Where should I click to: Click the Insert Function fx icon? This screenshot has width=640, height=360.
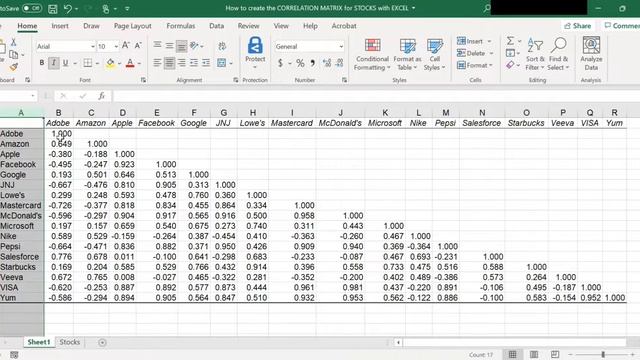tap(101, 96)
